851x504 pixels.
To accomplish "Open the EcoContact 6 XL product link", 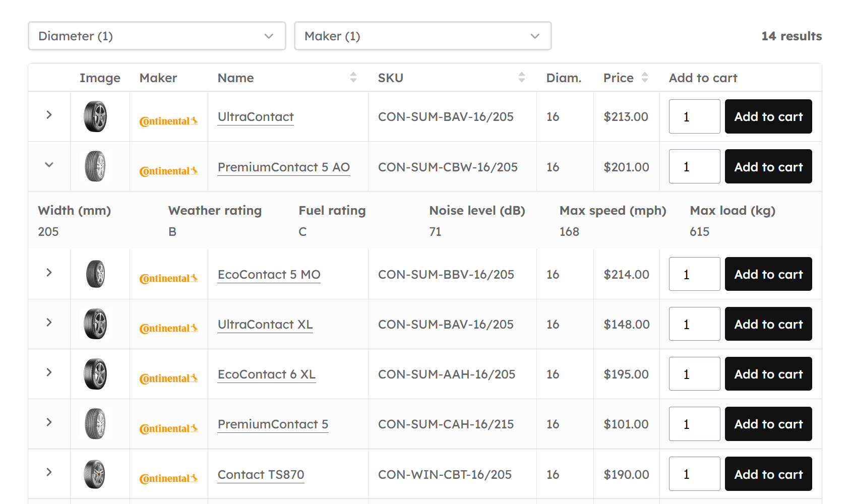I will (266, 374).
